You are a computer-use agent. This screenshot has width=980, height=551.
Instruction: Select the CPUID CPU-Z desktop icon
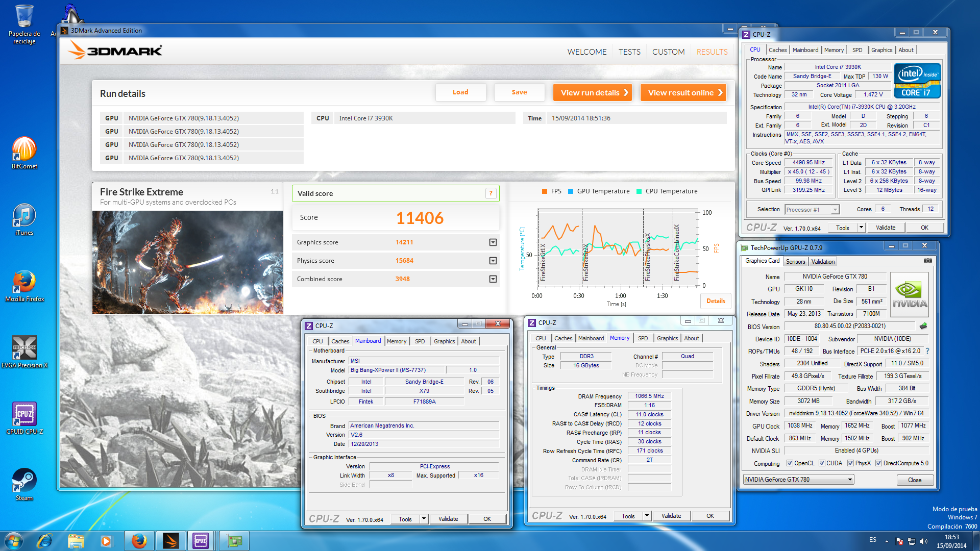pyautogui.click(x=24, y=418)
